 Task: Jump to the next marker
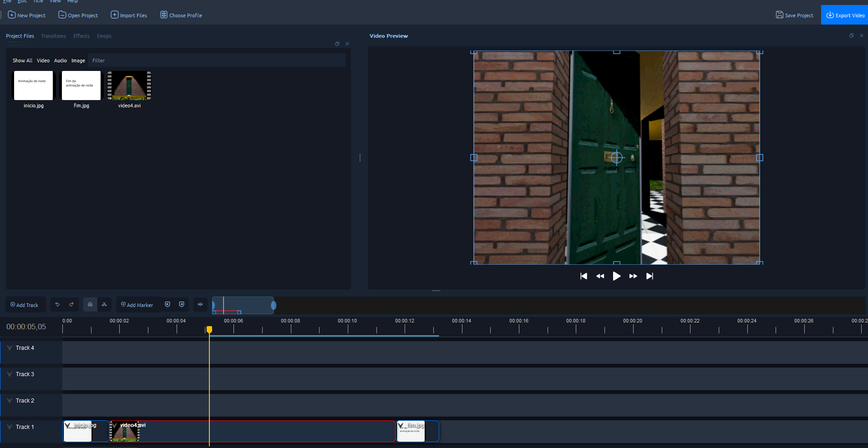click(182, 305)
